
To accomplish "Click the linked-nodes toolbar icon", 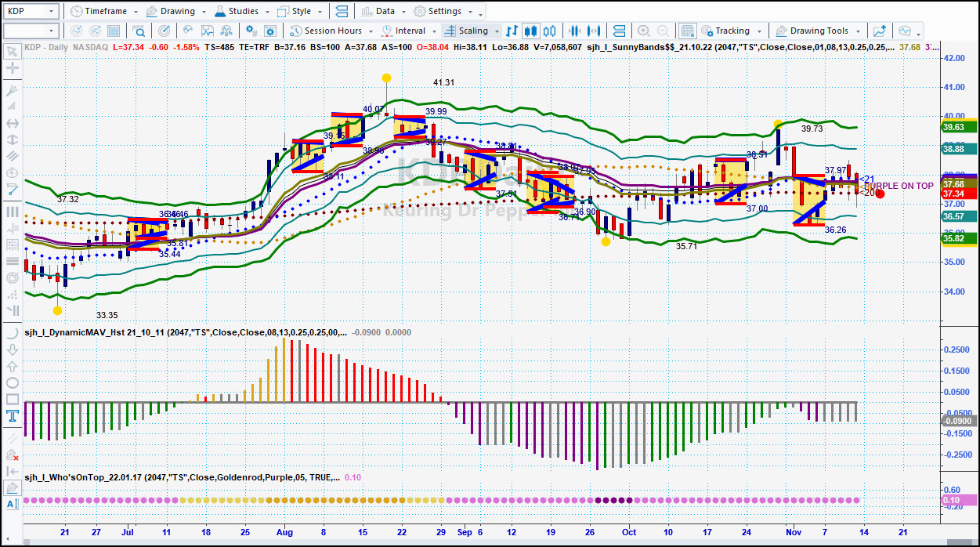I will [x=227, y=31].
